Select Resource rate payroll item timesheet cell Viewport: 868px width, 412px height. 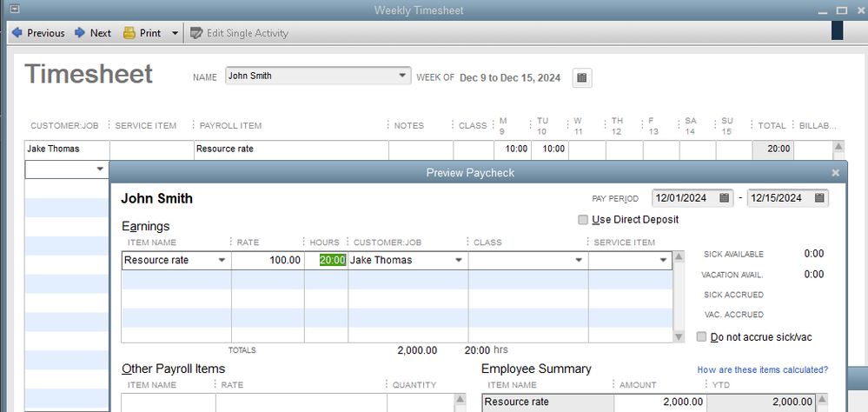(x=291, y=149)
